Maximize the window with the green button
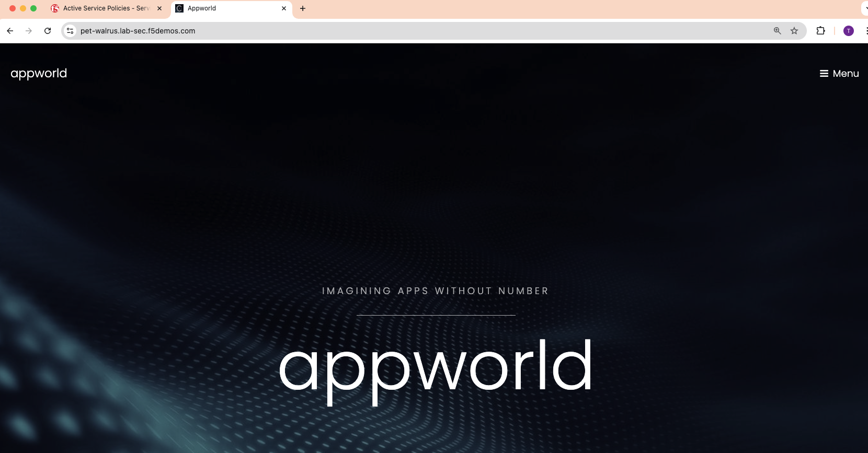 click(x=33, y=8)
